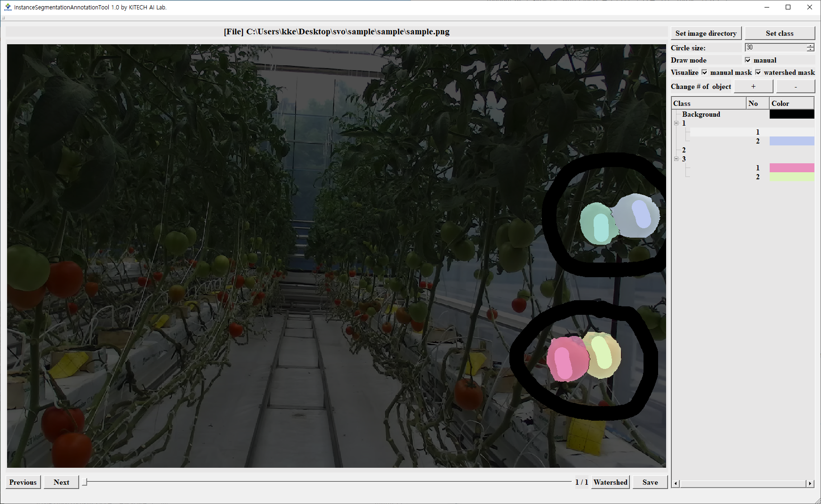
Task: Click the pink color swatch of class 3
Action: coord(791,168)
